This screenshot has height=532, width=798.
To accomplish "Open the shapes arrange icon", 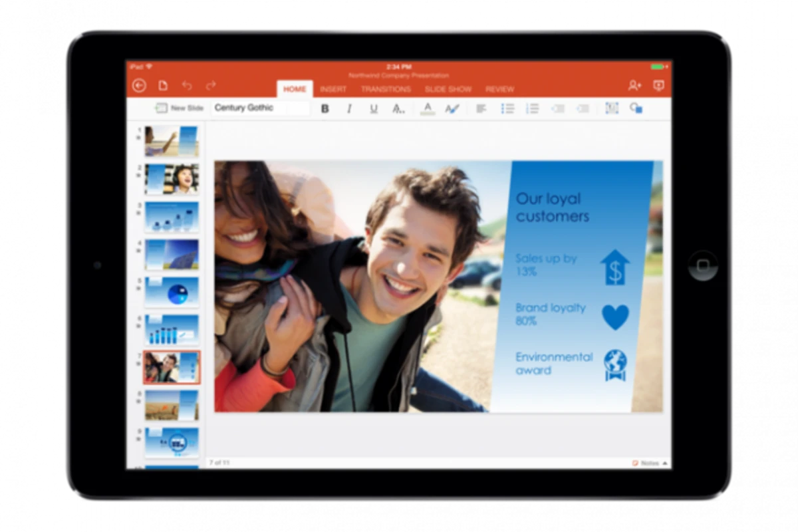I will [636, 108].
